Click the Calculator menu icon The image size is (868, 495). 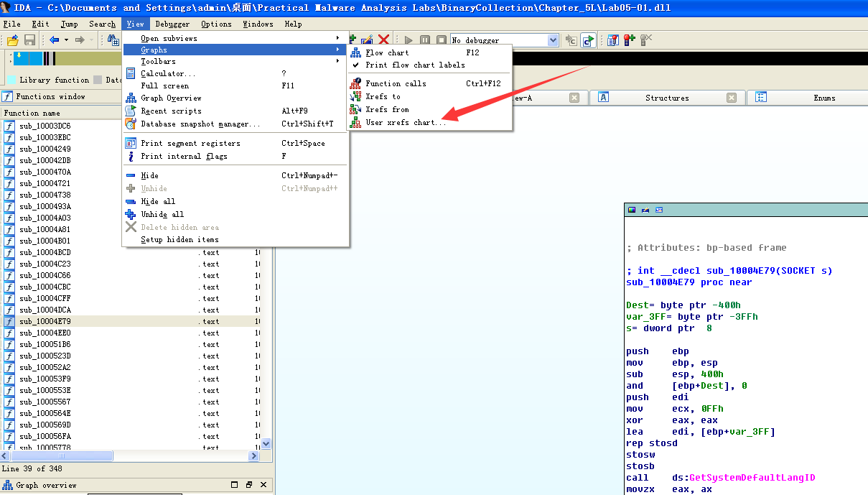131,73
